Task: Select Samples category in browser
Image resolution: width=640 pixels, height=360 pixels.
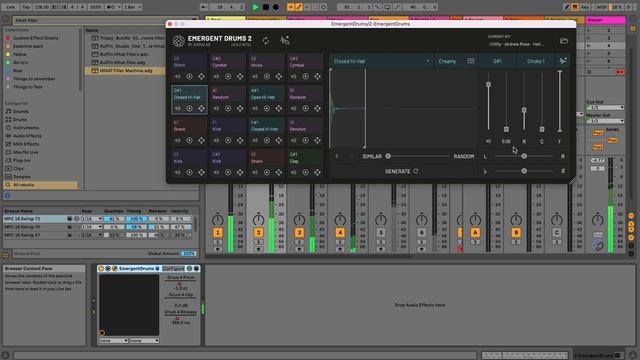Action: click(22, 177)
